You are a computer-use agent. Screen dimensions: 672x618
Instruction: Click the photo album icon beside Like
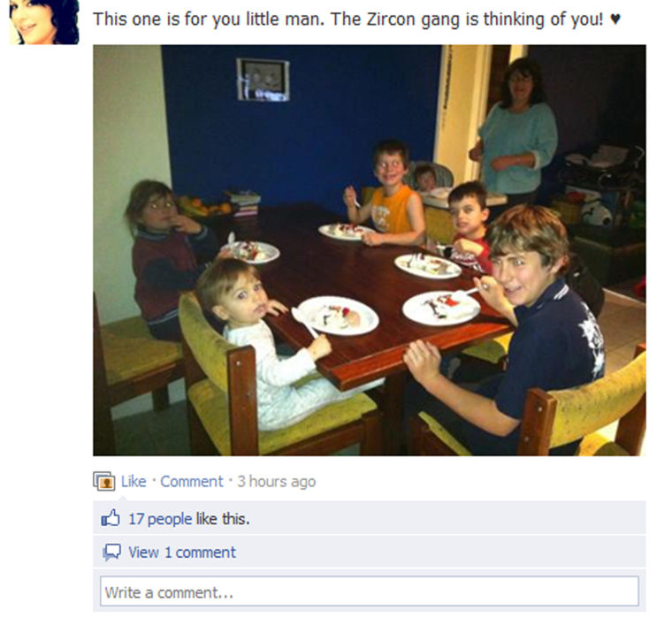[x=104, y=481]
